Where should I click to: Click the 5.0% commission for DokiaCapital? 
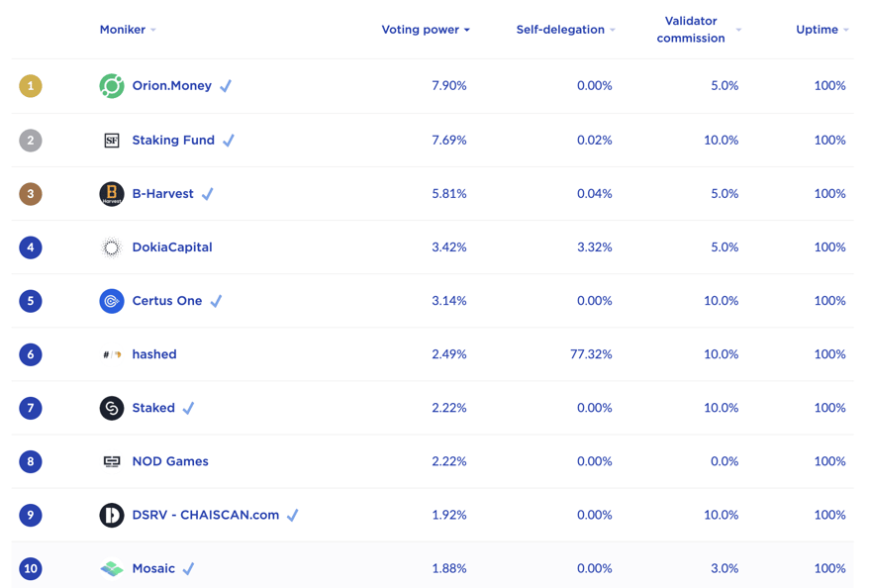[x=725, y=247]
